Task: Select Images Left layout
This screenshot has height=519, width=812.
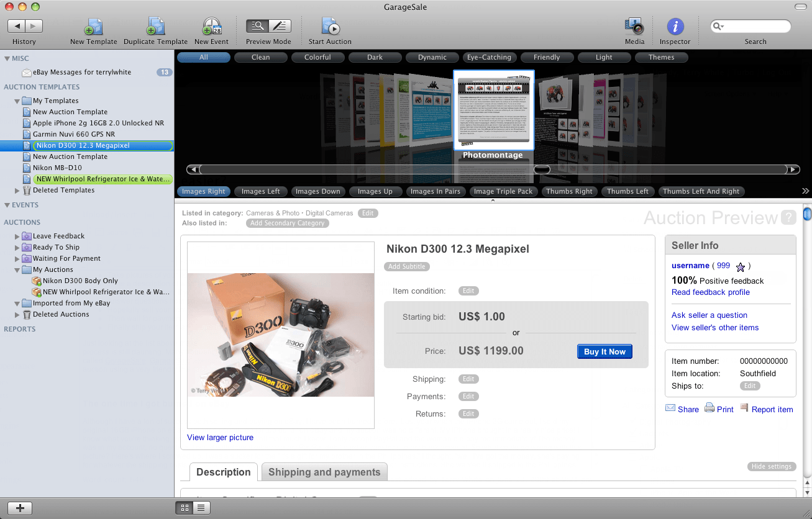Action: pyautogui.click(x=261, y=191)
